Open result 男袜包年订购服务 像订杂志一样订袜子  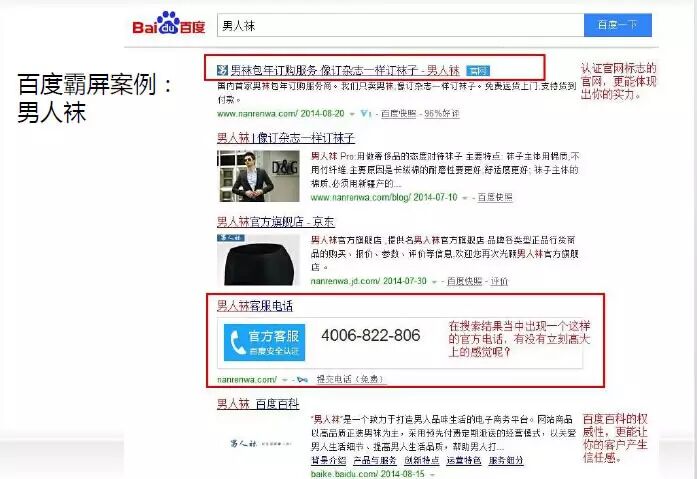345,70
